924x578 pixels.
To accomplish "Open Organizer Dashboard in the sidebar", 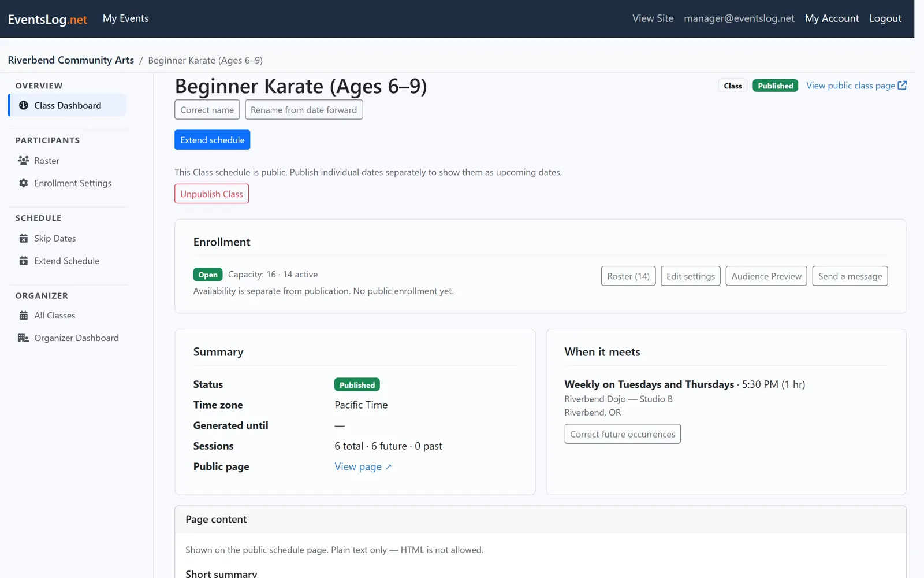I will [68, 338].
